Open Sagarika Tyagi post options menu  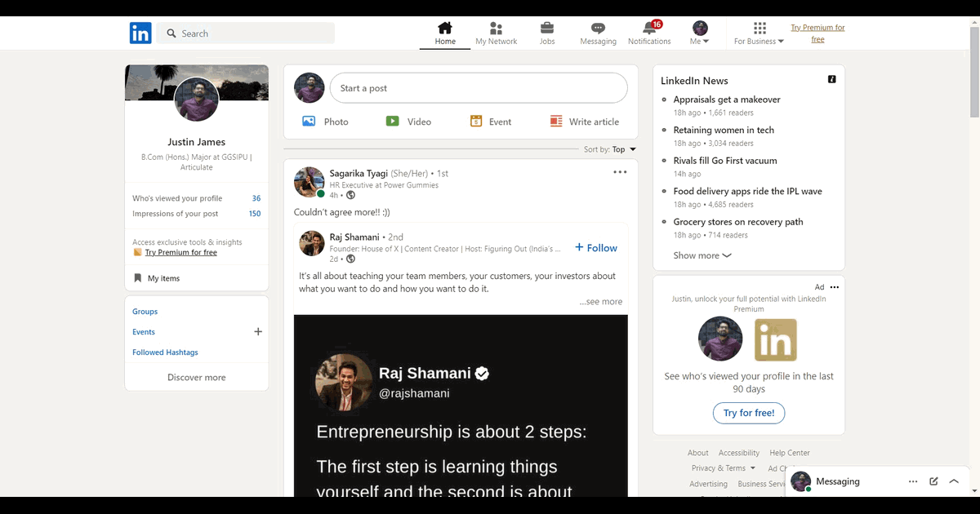point(620,172)
